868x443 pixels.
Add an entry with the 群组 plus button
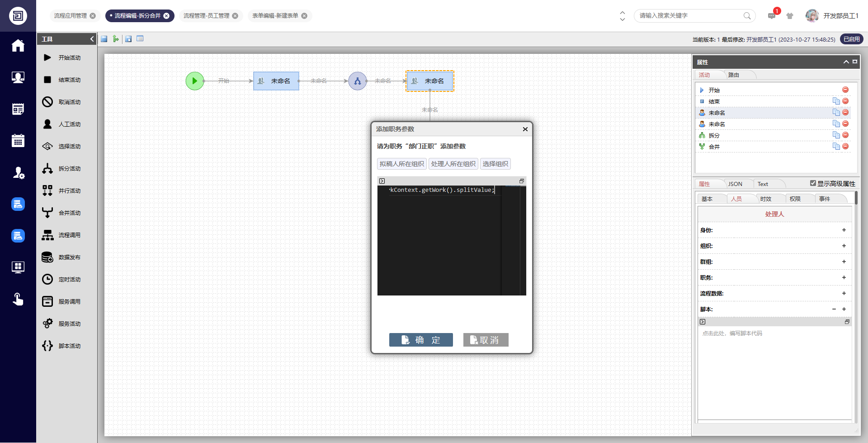844,262
